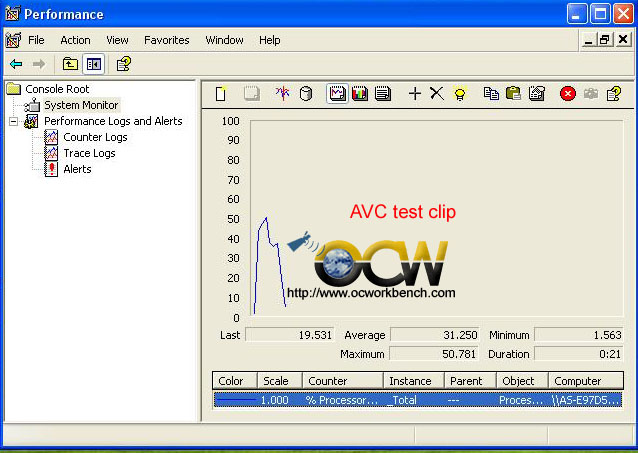Select View Current Activity icon
Image resolution: width=638 pixels, height=453 pixels.
[282, 94]
